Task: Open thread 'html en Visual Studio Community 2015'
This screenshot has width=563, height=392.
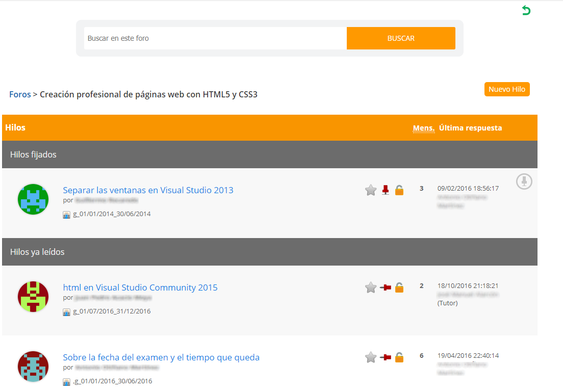Action: [140, 287]
